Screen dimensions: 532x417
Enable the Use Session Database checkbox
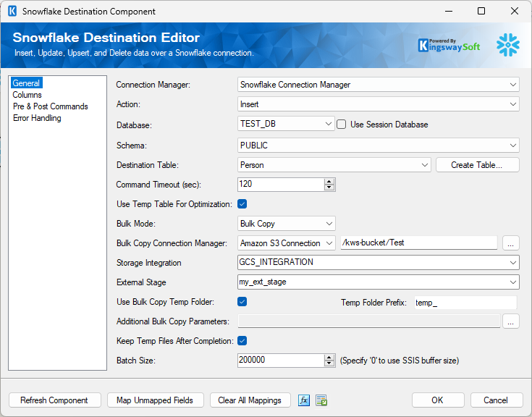[342, 125]
